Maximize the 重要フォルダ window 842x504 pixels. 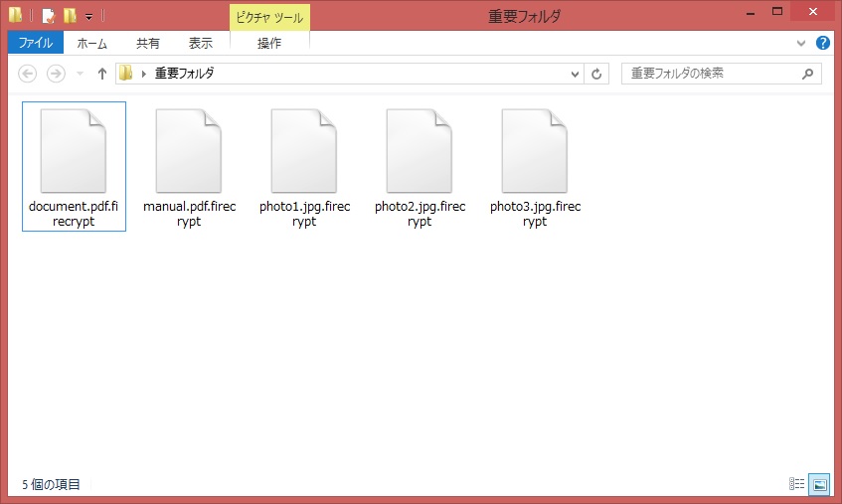(x=777, y=11)
